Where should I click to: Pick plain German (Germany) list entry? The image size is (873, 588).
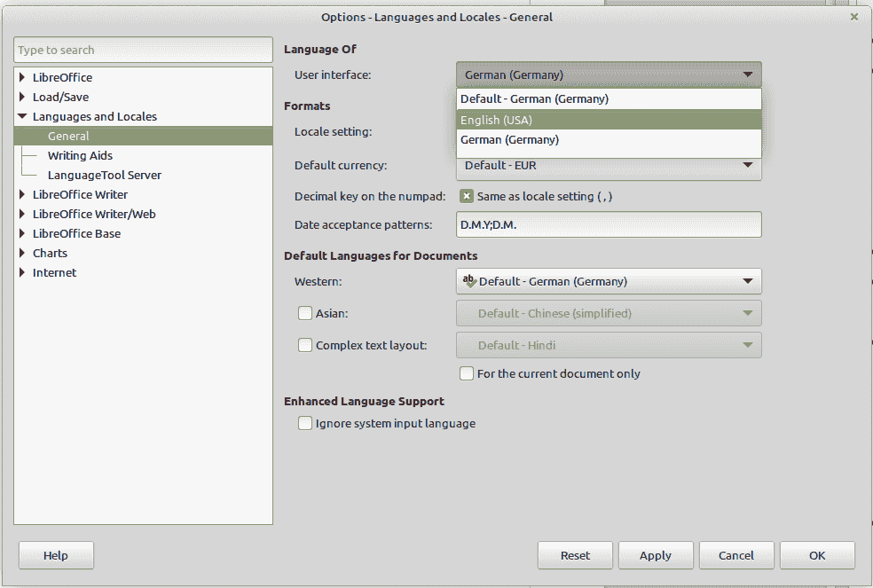click(x=609, y=140)
